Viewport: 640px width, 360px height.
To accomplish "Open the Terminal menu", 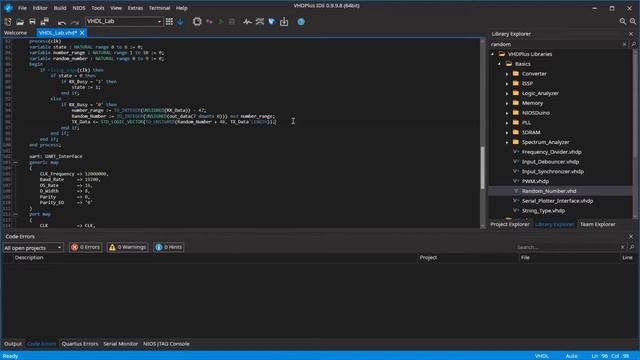I will pyautogui.click(x=159, y=8).
